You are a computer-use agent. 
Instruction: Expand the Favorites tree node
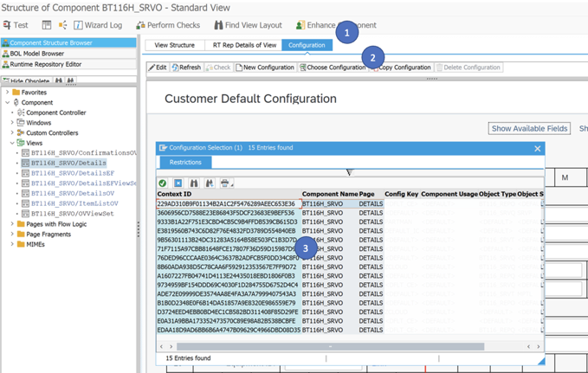8,92
